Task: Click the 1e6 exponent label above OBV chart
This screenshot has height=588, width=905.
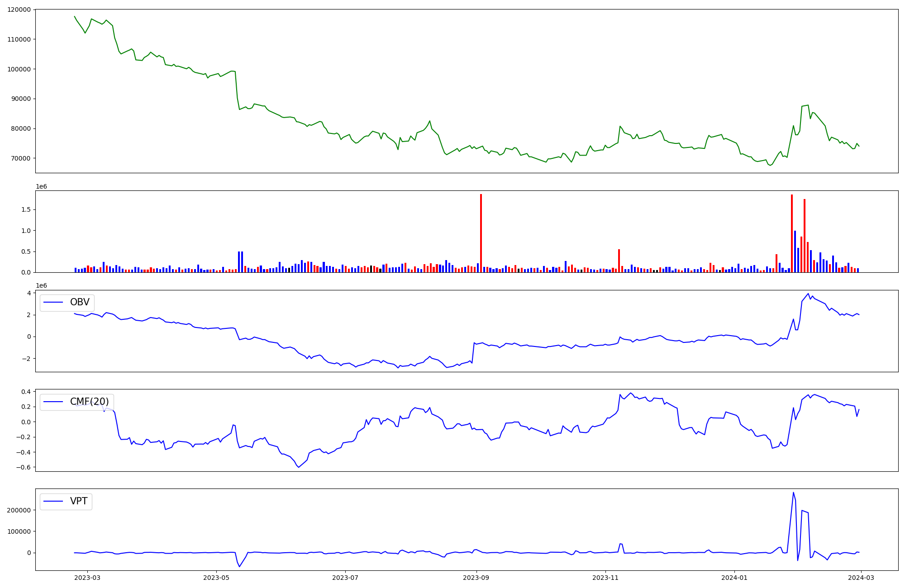Action: click(41, 286)
